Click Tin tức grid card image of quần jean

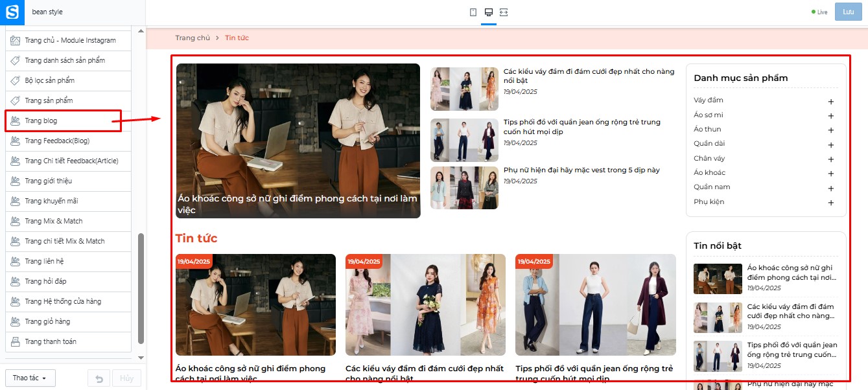coord(596,304)
